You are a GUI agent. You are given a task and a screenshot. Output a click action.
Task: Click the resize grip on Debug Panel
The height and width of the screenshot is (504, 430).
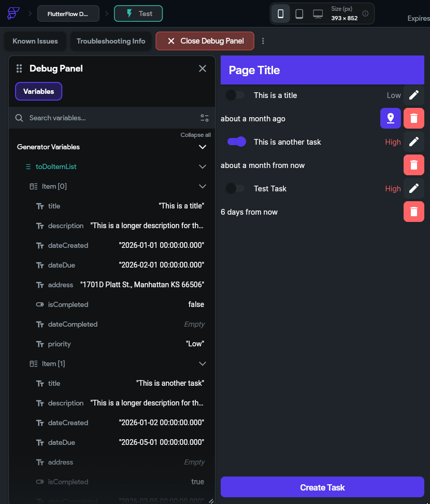(x=211, y=501)
